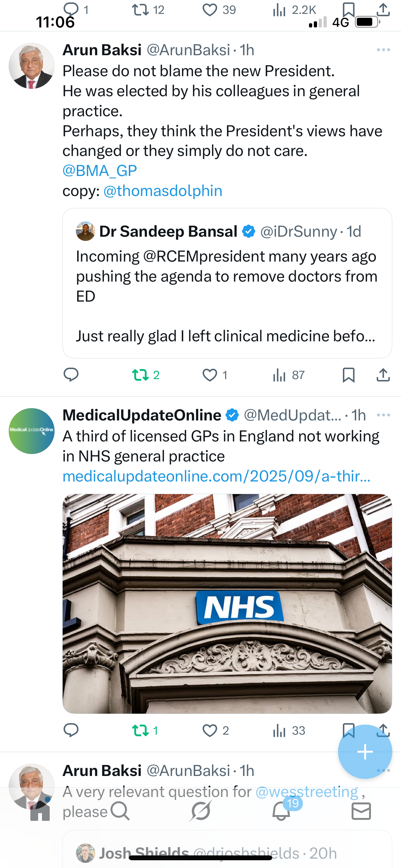Screen dimensions: 401x868
Task: Reply to the MedicalUpdateOnline tweet
Action: pos(71,730)
